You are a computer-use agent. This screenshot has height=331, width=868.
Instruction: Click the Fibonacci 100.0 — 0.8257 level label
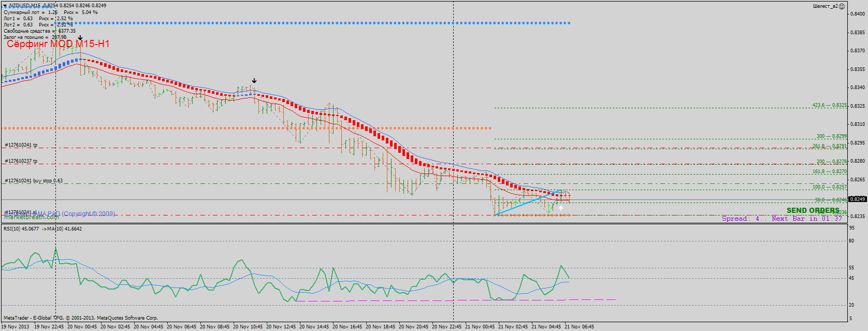coord(830,187)
